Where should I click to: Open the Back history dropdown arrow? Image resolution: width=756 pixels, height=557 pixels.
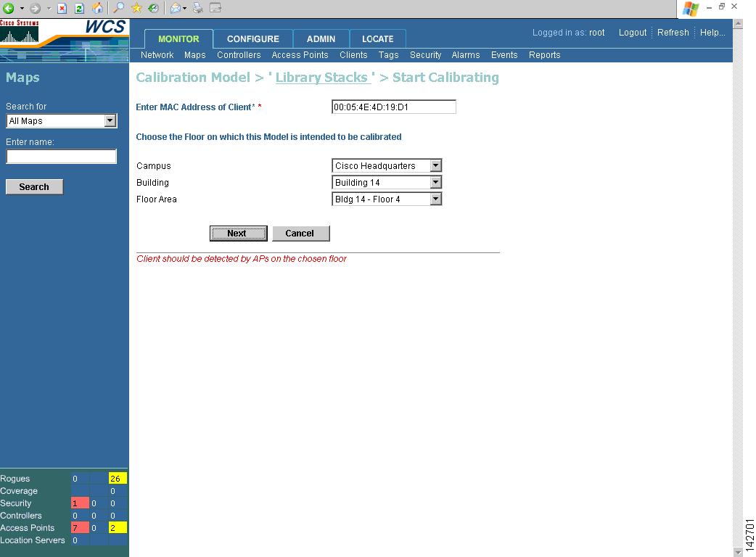click(x=22, y=8)
